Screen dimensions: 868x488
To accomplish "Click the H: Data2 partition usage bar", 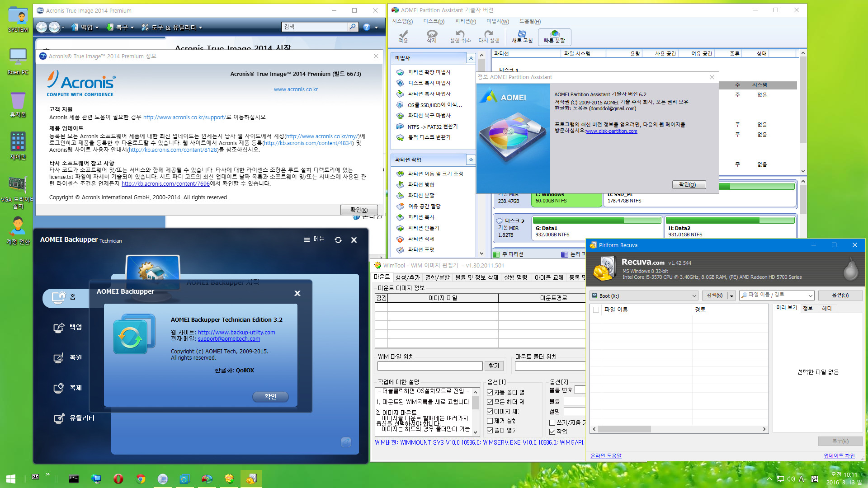I will pyautogui.click(x=731, y=221).
